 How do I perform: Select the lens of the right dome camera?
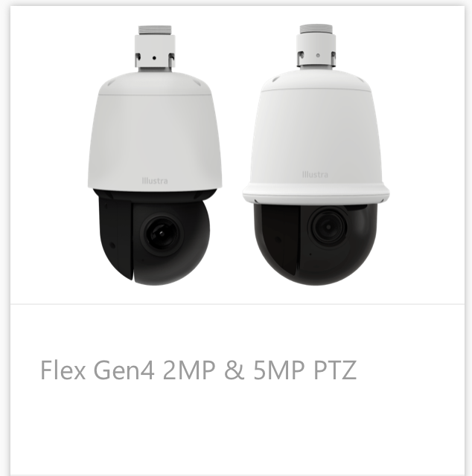coord(328,227)
